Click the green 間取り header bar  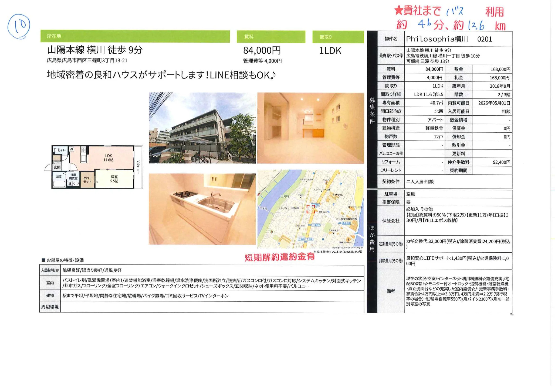pos(338,37)
